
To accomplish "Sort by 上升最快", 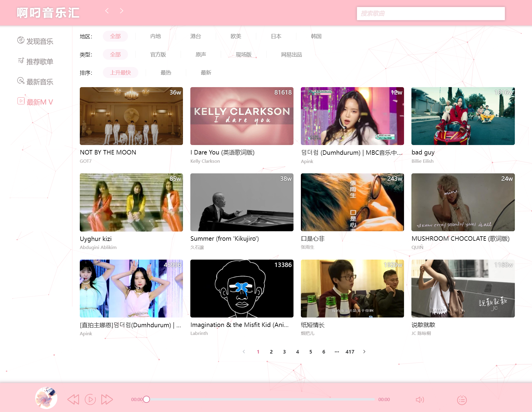I will click(x=121, y=73).
